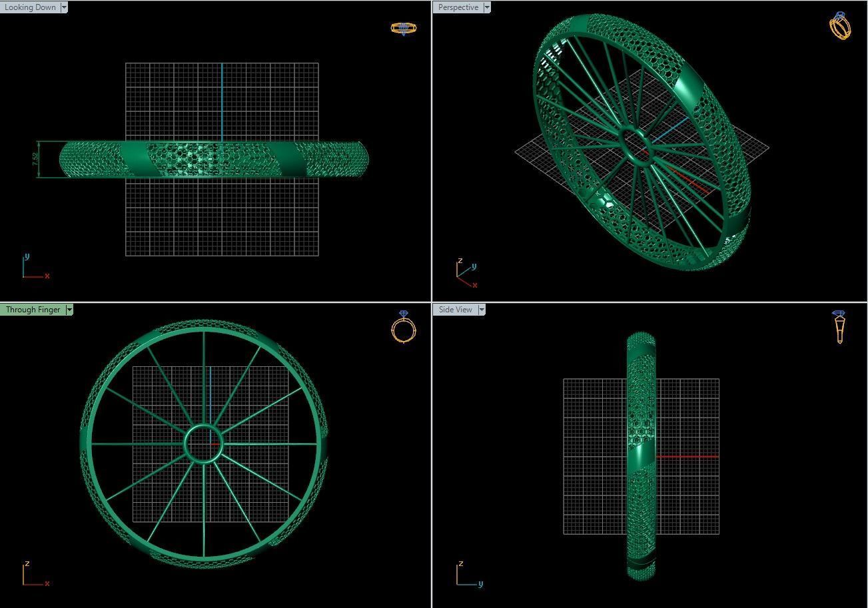868x608 pixels.
Task: Click the Perspective viewport label
Action: click(x=458, y=7)
